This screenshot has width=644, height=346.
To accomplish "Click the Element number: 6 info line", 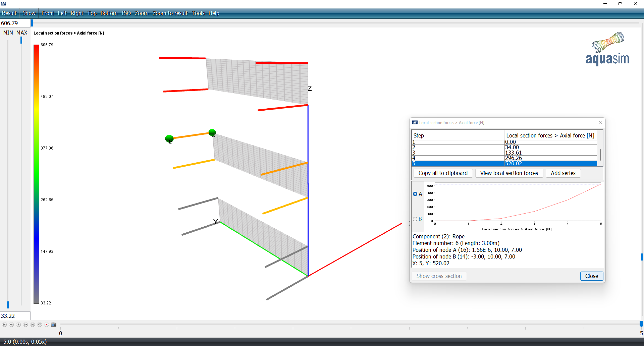I will [456, 243].
